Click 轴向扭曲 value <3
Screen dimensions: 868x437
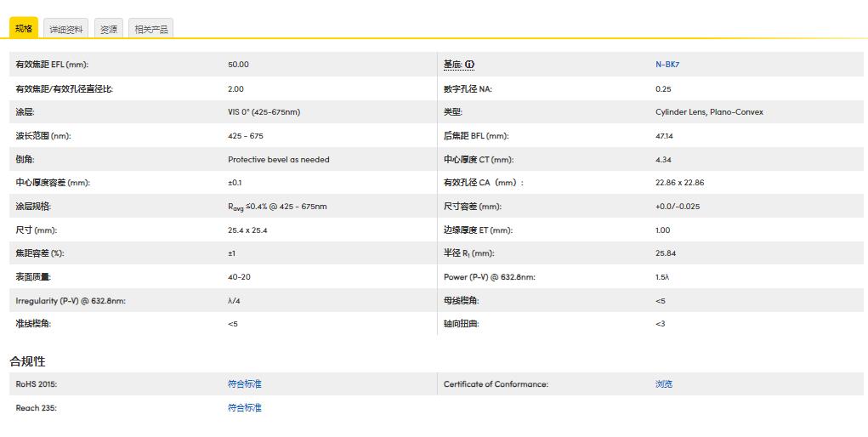pos(661,324)
